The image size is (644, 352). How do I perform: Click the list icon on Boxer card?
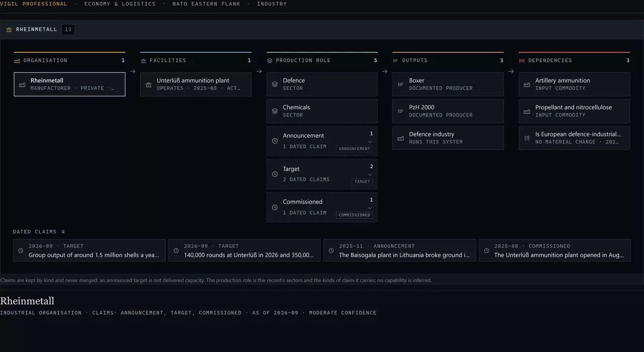tap(401, 85)
